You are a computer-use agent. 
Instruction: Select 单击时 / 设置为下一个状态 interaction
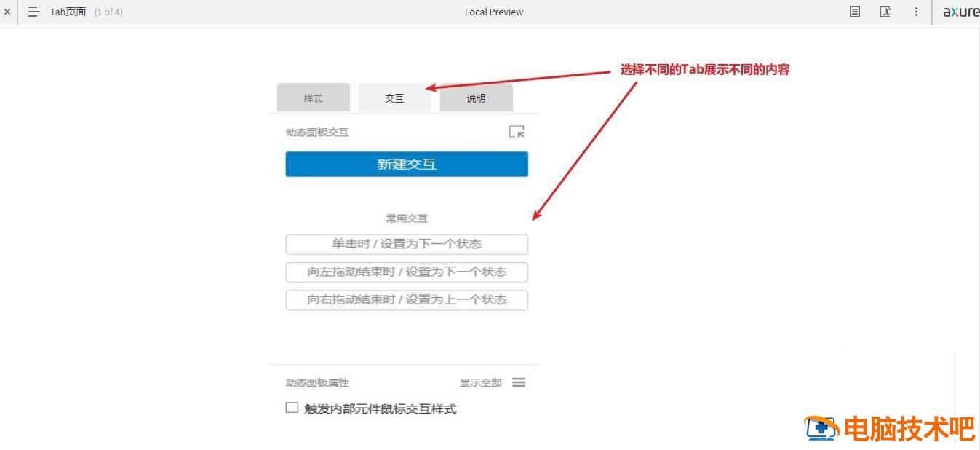tap(406, 244)
